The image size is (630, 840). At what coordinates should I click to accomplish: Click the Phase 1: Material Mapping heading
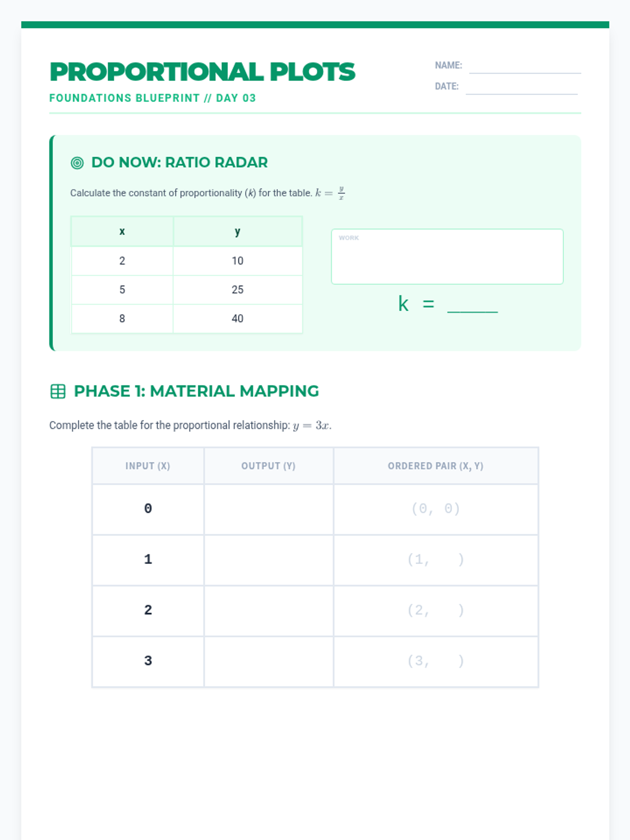(196, 391)
